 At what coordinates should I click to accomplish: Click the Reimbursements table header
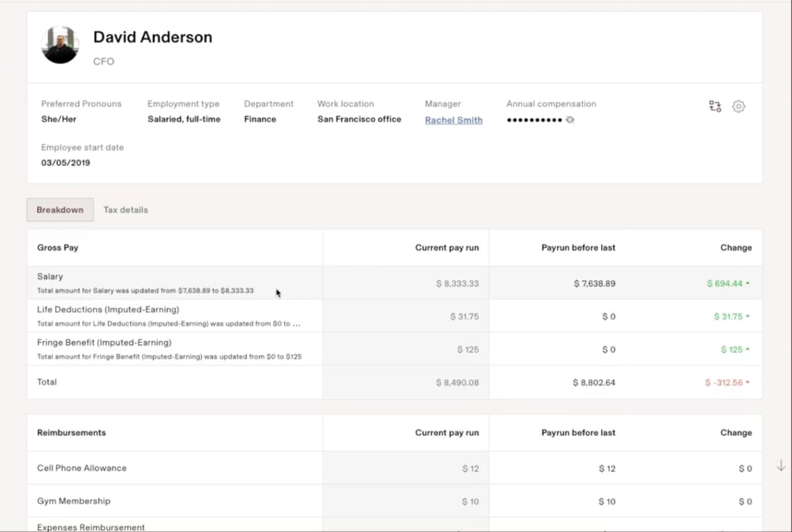pos(71,432)
